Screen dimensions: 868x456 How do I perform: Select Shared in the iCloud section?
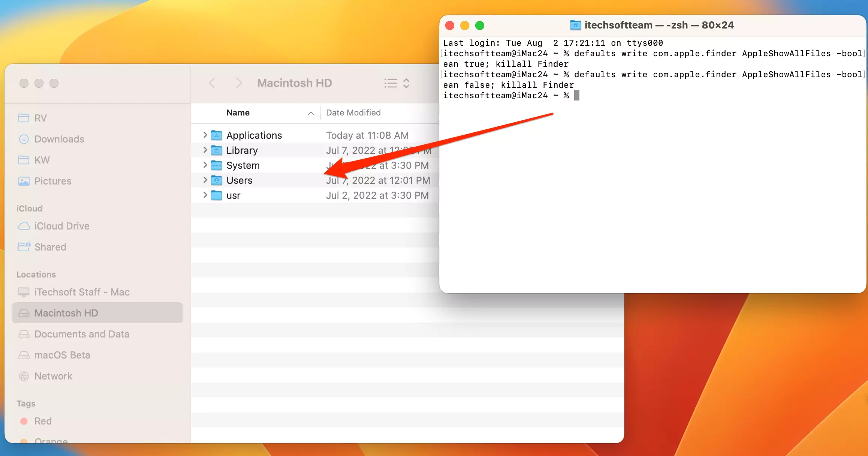[x=97, y=247]
